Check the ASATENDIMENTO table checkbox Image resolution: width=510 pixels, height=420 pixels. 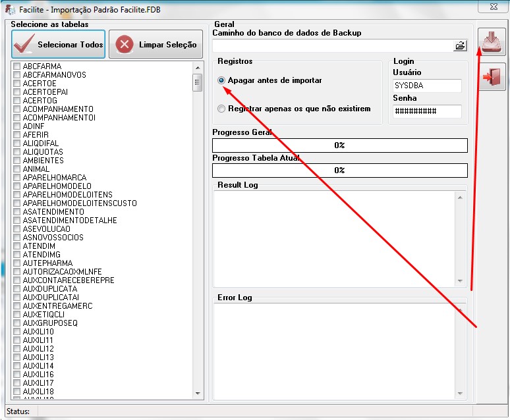click(x=16, y=211)
